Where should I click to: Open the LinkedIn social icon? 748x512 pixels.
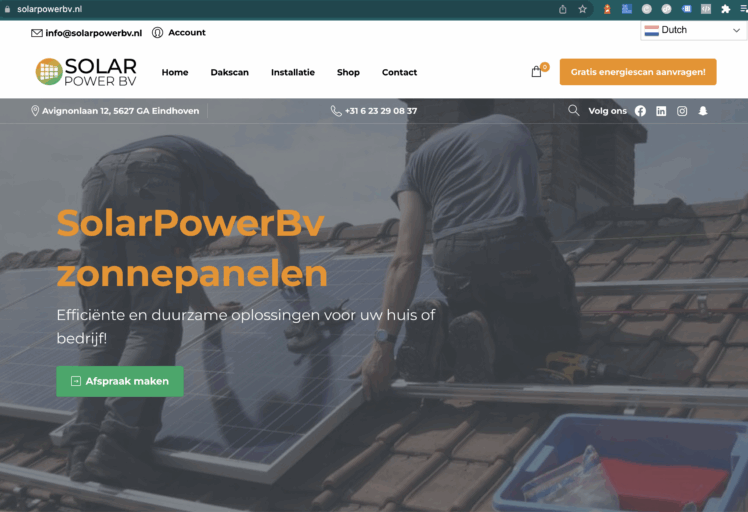click(661, 111)
